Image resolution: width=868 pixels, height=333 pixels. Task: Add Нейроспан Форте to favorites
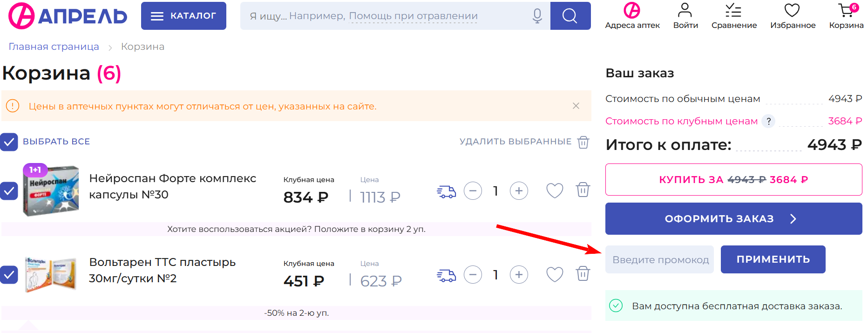click(x=555, y=190)
